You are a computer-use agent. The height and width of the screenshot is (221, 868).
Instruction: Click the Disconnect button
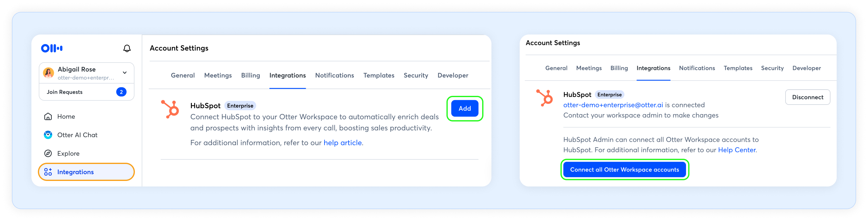[807, 97]
